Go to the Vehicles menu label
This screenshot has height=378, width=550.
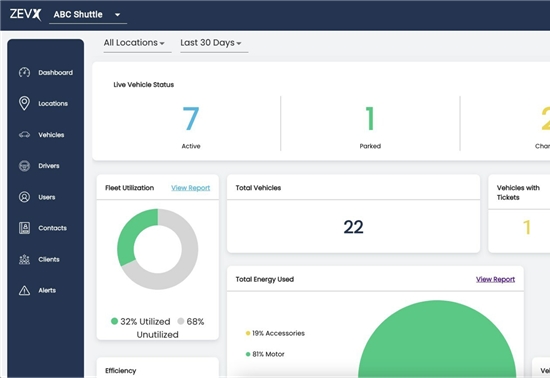tap(51, 135)
